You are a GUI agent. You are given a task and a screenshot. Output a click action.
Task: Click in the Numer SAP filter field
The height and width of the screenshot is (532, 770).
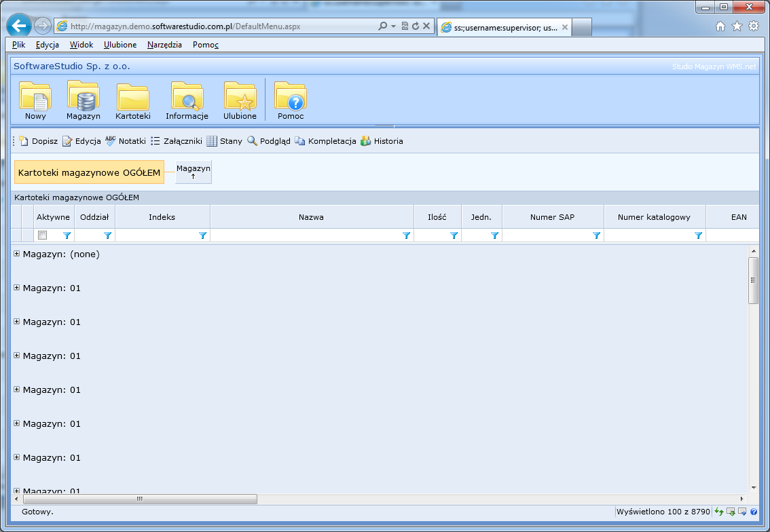click(547, 235)
